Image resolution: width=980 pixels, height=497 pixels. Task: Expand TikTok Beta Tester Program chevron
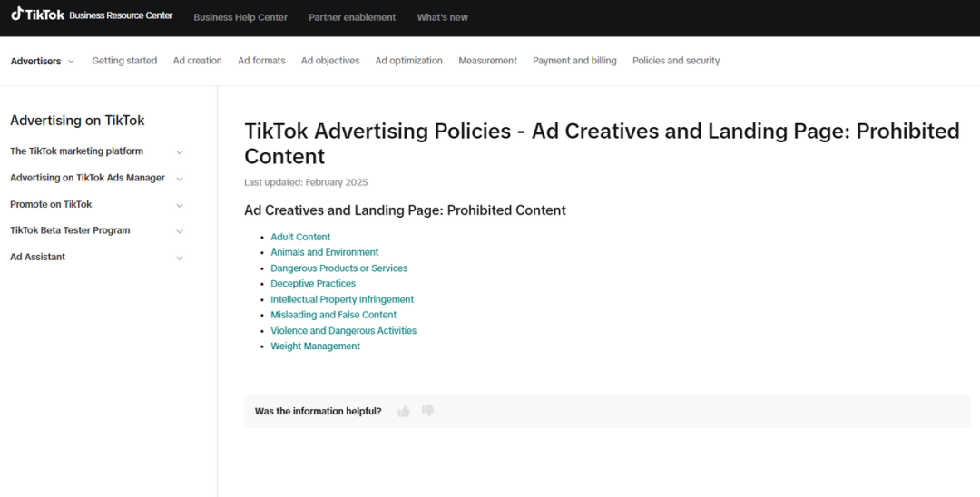coord(180,231)
